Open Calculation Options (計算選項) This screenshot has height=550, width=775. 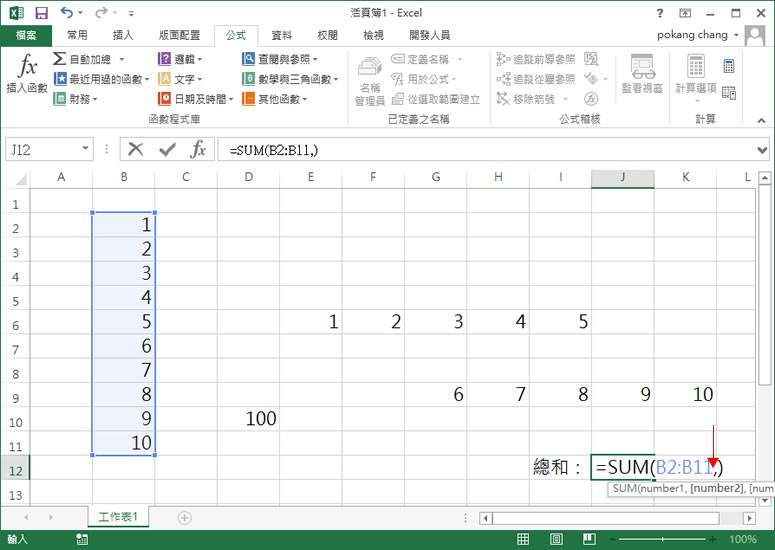(x=696, y=77)
